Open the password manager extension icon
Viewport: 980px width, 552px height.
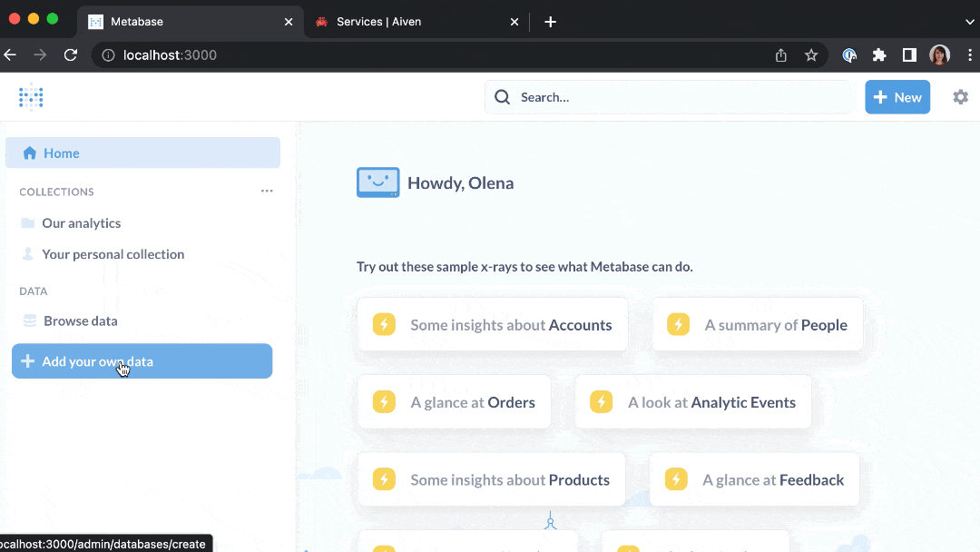coord(848,55)
